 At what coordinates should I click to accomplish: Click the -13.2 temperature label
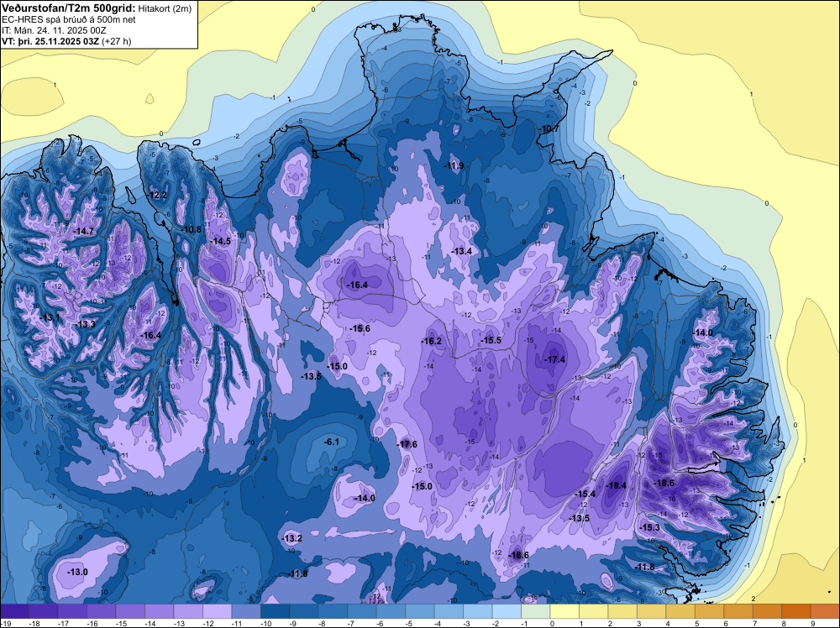click(291, 539)
